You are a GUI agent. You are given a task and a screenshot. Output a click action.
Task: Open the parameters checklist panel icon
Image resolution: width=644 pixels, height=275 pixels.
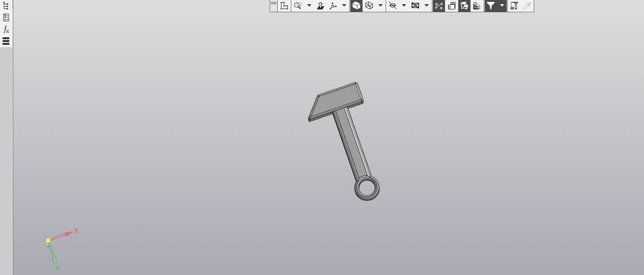(6, 17)
